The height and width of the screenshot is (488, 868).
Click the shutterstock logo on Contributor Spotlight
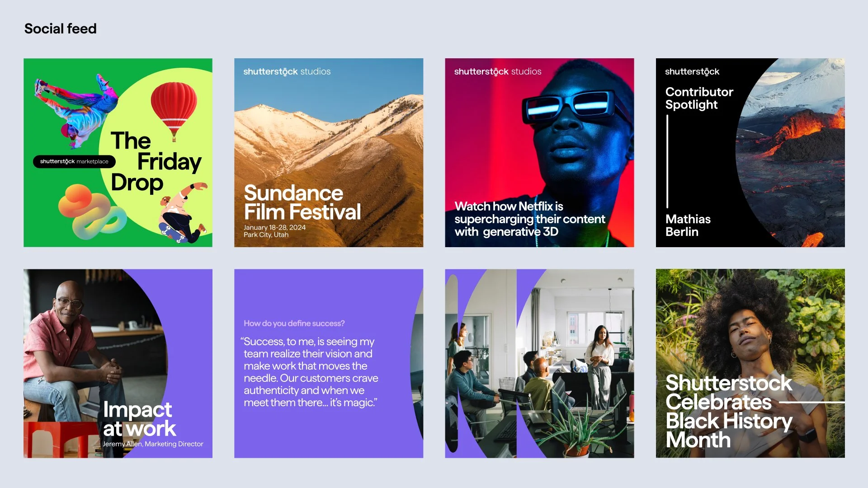point(692,71)
